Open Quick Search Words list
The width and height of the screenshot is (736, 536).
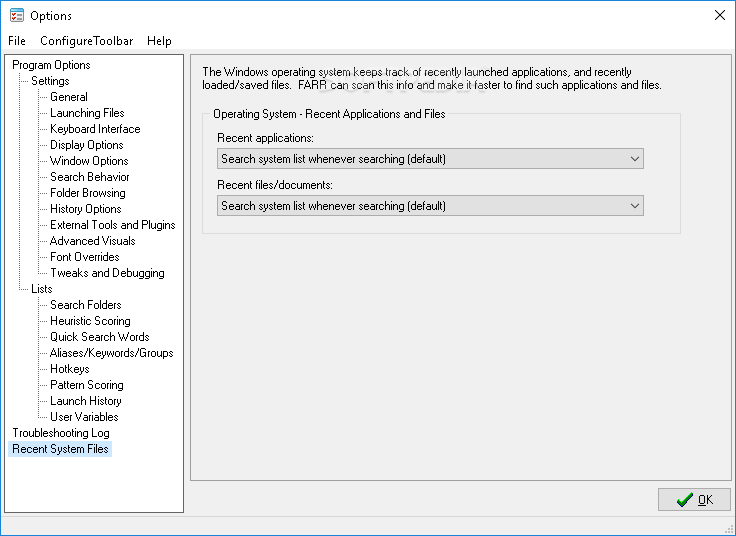click(x=100, y=336)
